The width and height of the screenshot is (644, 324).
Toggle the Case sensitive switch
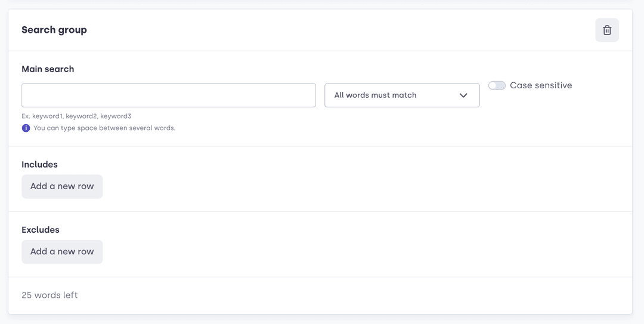pos(497,85)
